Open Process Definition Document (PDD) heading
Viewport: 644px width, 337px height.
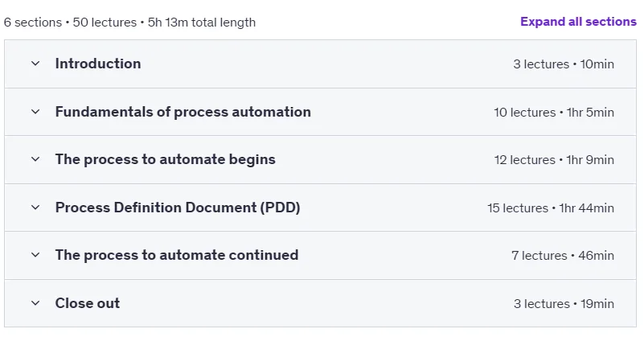click(178, 208)
